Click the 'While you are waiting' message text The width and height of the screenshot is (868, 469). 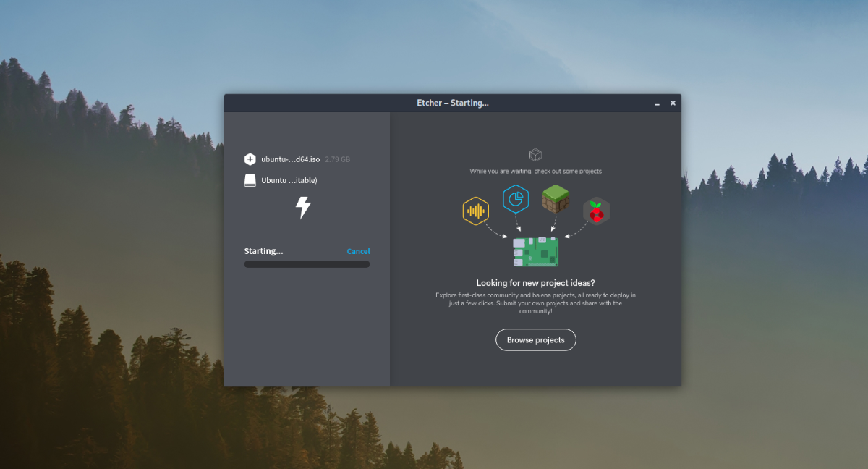[x=535, y=172]
